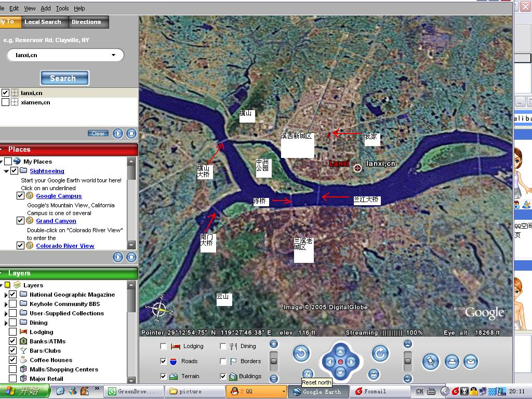
Task: Stop the Places tour
Action: (131, 257)
